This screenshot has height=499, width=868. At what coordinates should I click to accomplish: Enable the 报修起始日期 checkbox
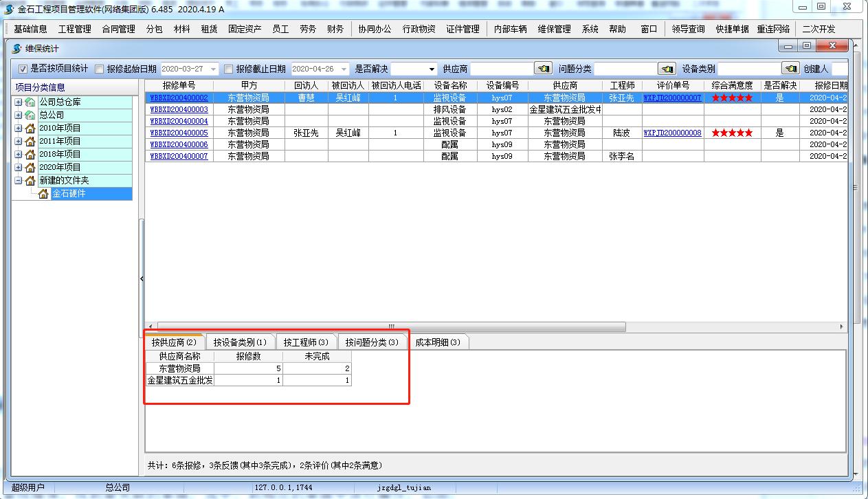(99, 69)
